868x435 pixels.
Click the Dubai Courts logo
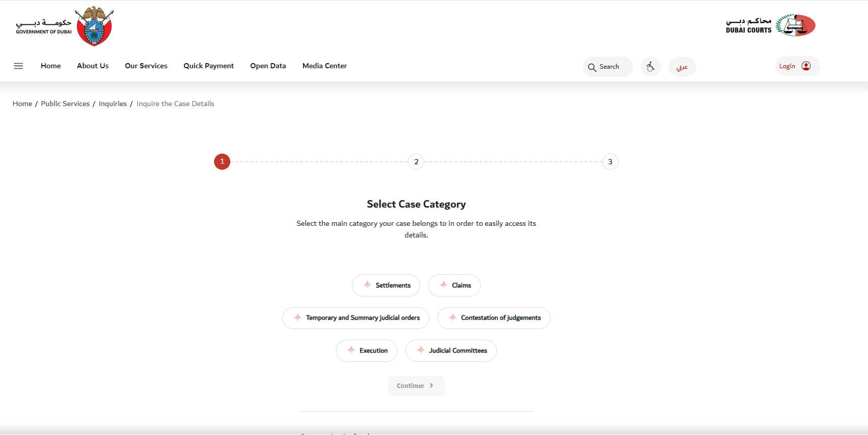pyautogui.click(x=771, y=25)
